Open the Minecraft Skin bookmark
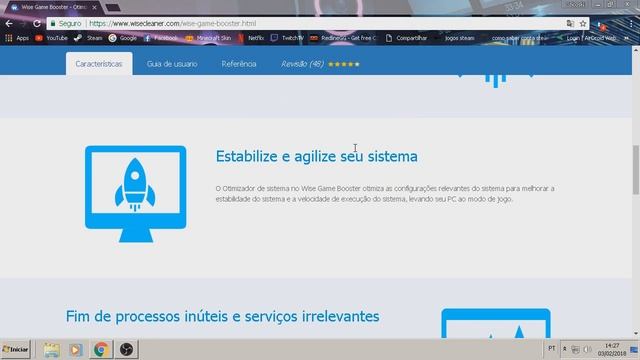 (208, 38)
